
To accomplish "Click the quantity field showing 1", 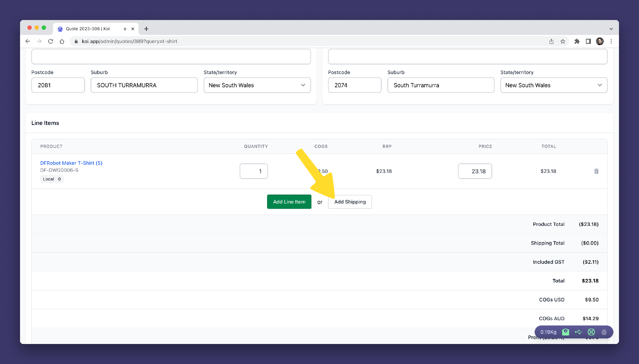I will pos(253,171).
